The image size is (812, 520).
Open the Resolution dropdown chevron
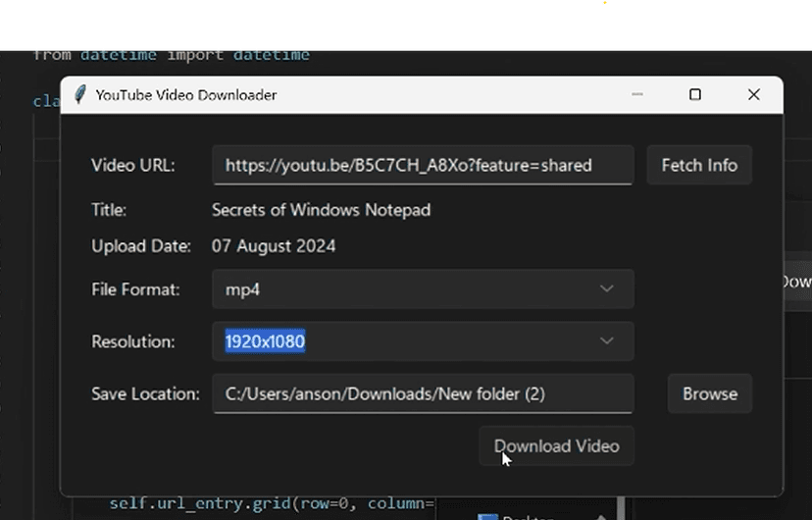(607, 341)
